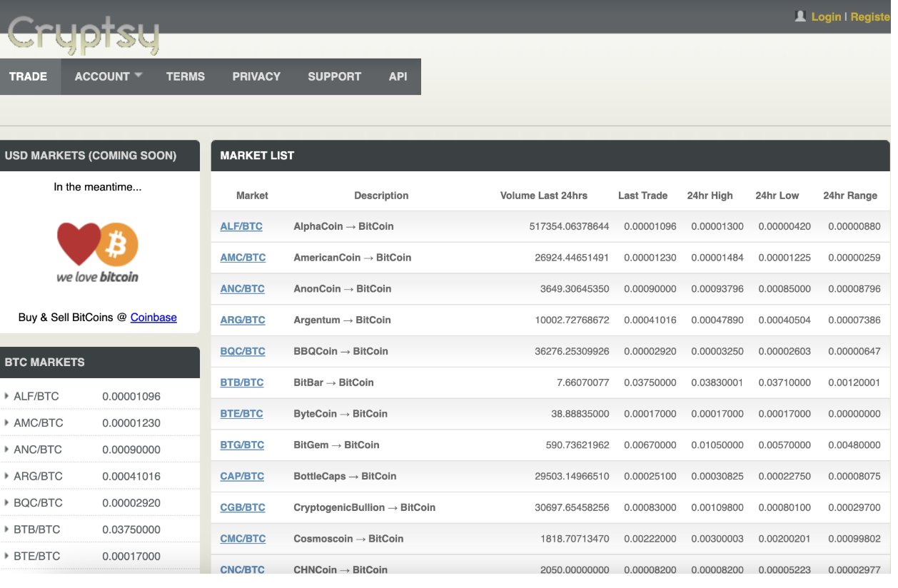The height and width of the screenshot is (588, 898).
Task: Click the AlphaCoin → BitCoin description
Action: tap(344, 226)
